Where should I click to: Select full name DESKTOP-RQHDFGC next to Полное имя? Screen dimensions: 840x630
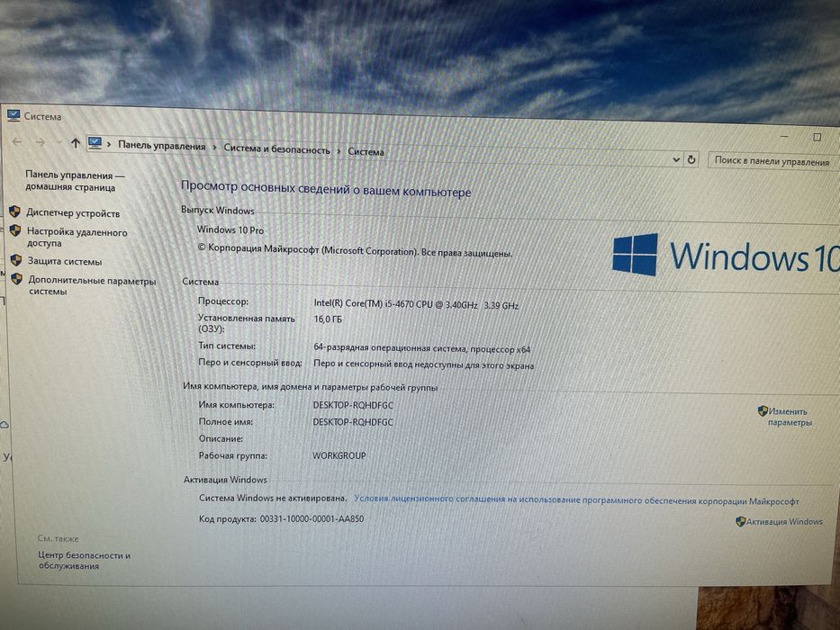click(353, 422)
